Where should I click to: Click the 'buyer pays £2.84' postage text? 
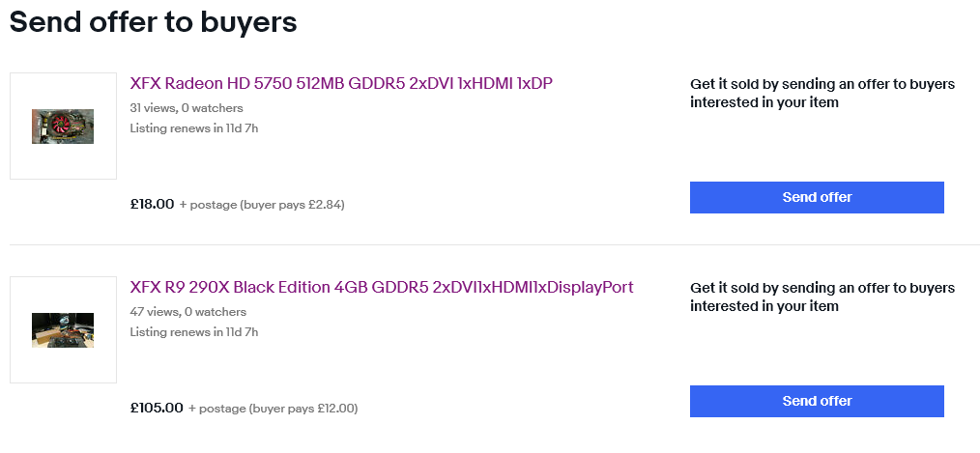pyautogui.click(x=293, y=205)
